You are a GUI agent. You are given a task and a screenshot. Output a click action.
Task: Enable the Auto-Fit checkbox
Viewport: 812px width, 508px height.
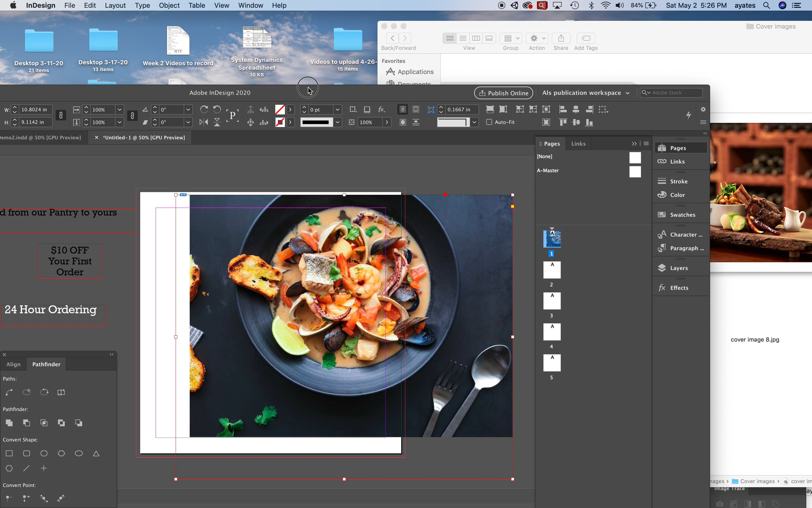click(489, 122)
